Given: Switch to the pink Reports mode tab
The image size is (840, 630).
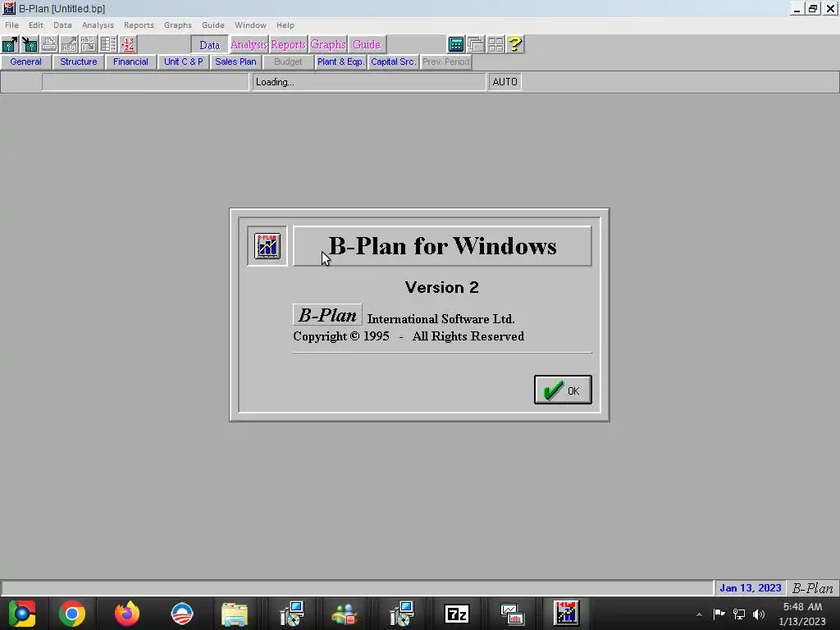Looking at the screenshot, I should coord(288,45).
